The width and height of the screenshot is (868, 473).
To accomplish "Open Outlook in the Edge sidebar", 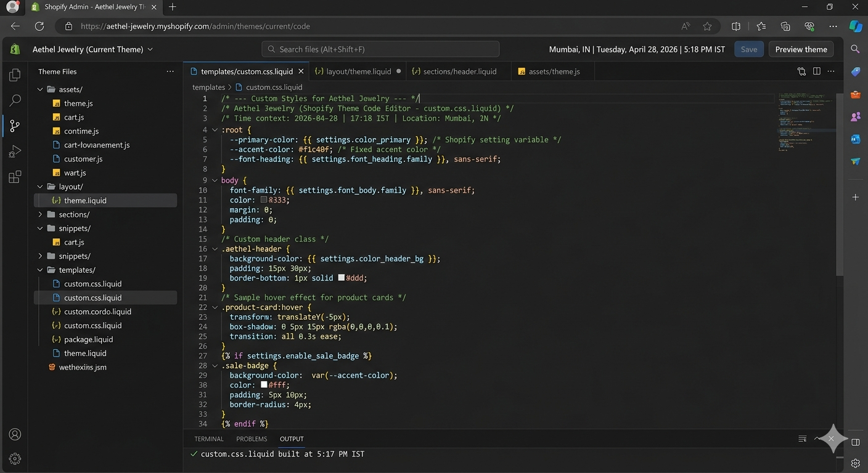I will click(856, 139).
